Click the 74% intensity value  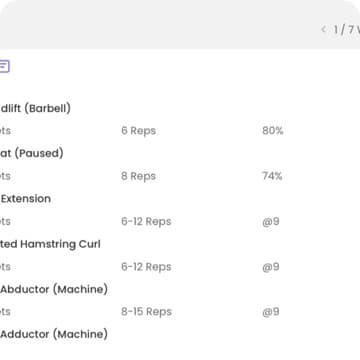tap(272, 176)
